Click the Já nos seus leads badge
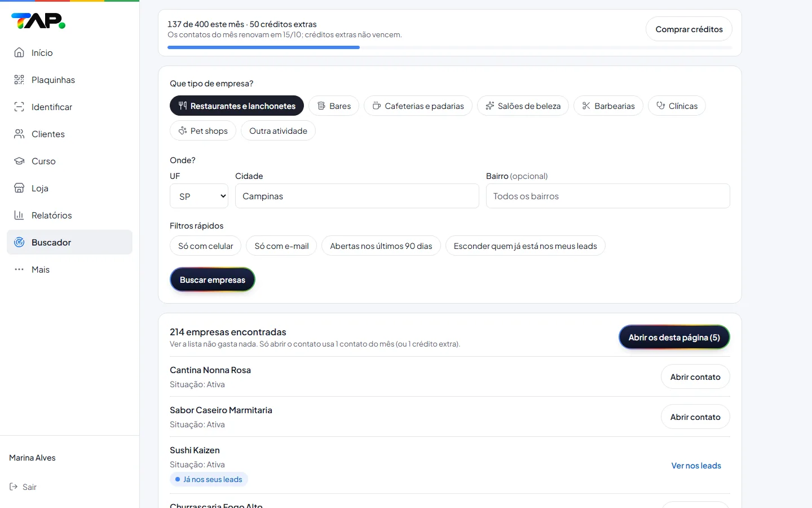The image size is (812, 508). [x=209, y=479]
